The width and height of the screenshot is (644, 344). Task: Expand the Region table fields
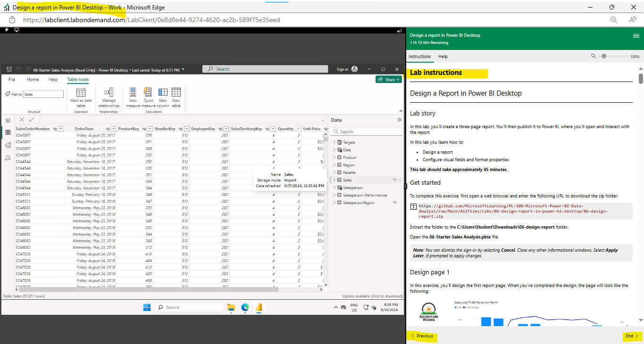pos(334,165)
